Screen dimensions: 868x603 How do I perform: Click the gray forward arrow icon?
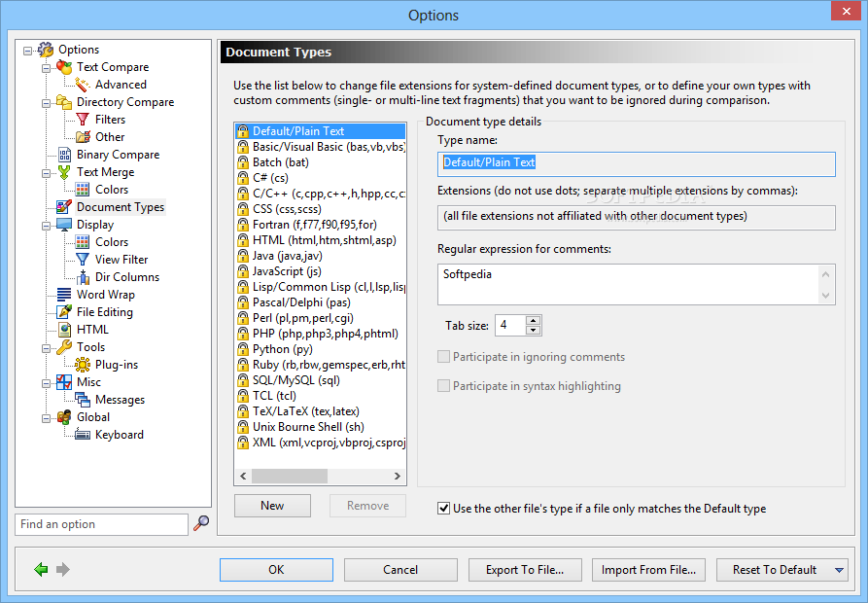(x=63, y=569)
